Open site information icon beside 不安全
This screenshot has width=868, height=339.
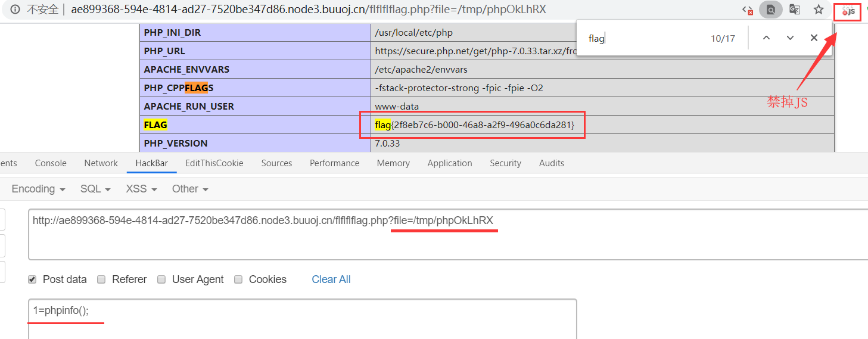[x=15, y=10]
